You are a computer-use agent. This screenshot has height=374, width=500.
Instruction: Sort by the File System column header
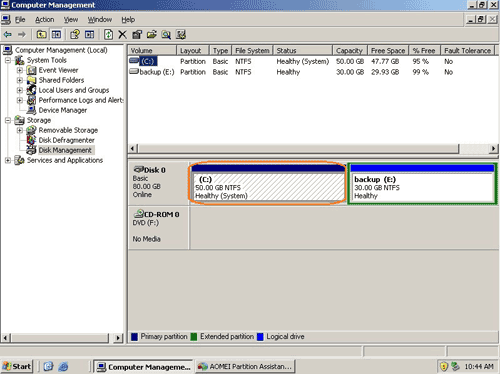pyautogui.click(x=252, y=51)
